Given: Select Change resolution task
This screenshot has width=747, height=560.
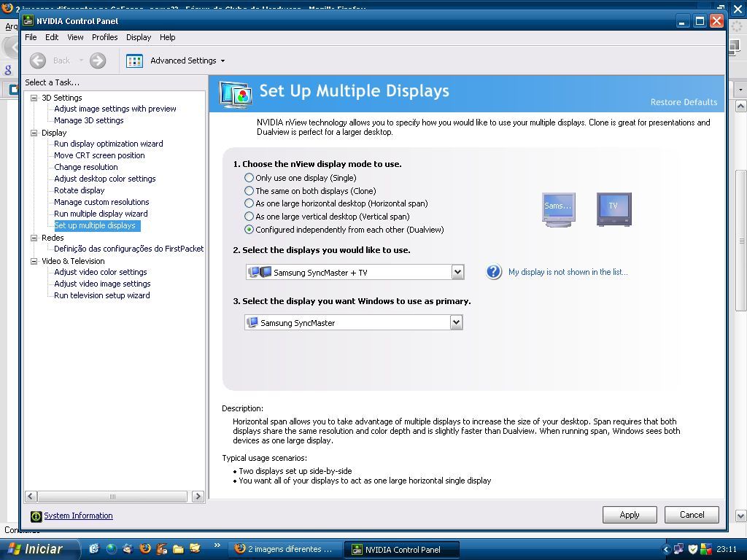Looking at the screenshot, I should pyautogui.click(x=86, y=167).
